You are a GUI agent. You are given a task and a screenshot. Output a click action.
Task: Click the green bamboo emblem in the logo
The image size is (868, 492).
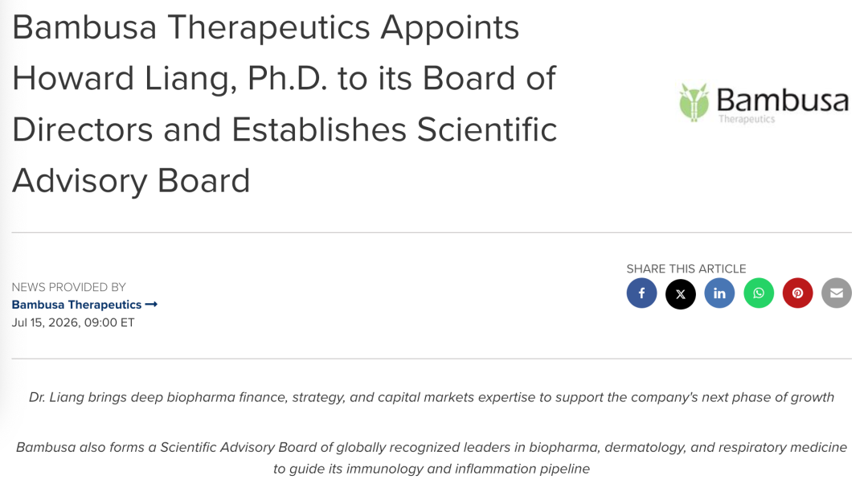pos(694,102)
